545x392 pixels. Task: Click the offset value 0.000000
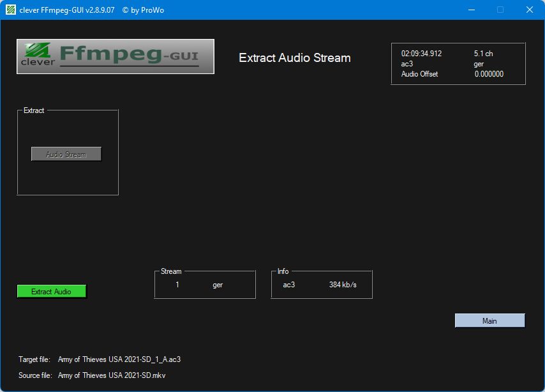pos(489,73)
